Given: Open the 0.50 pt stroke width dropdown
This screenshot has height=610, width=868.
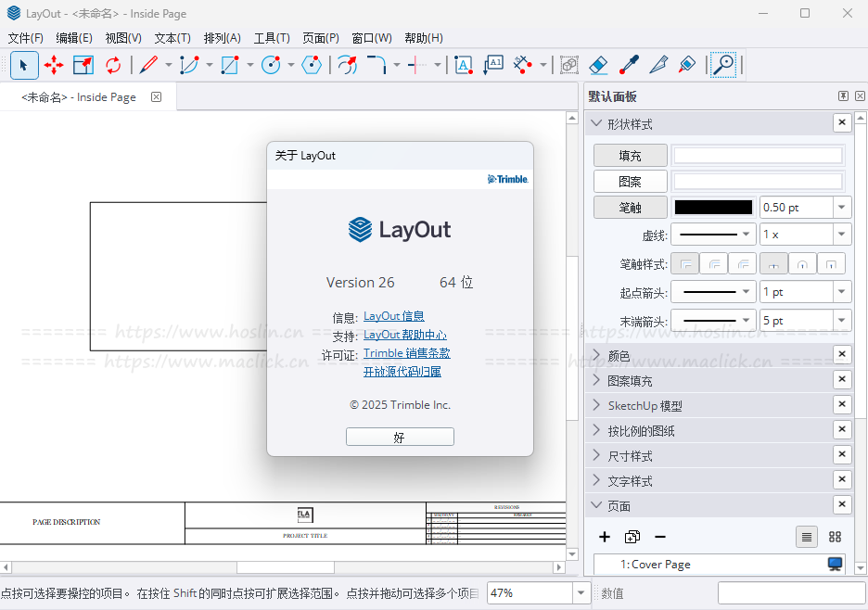Looking at the screenshot, I should [x=841, y=208].
